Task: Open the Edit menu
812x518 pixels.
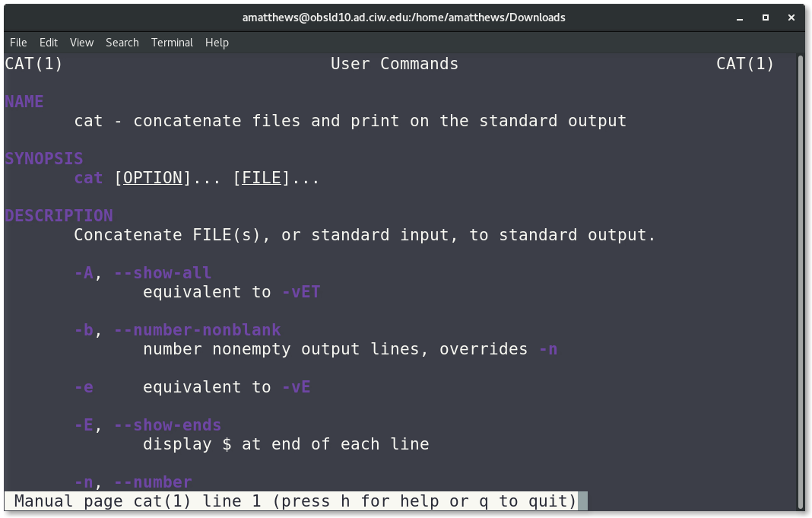Action: point(49,43)
